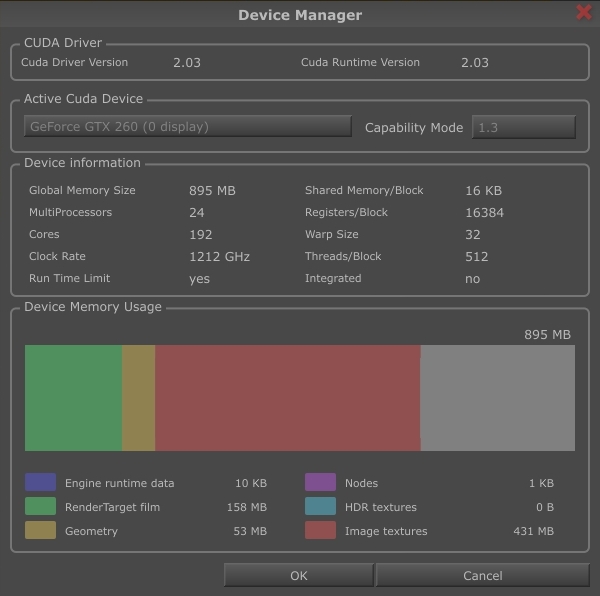
Task: Open the Capability Mode dropdown
Action: coord(523,127)
